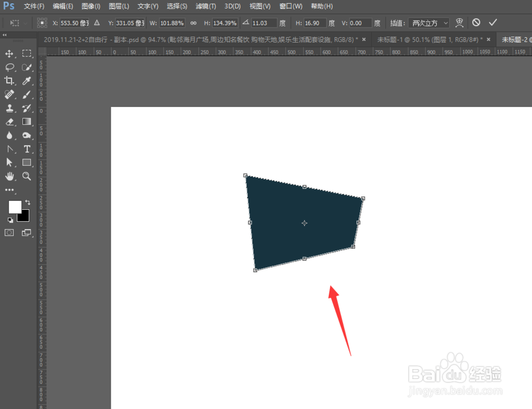This screenshot has height=409, width=532.
Task: Commit the transform with the checkmark
Action: (x=493, y=23)
